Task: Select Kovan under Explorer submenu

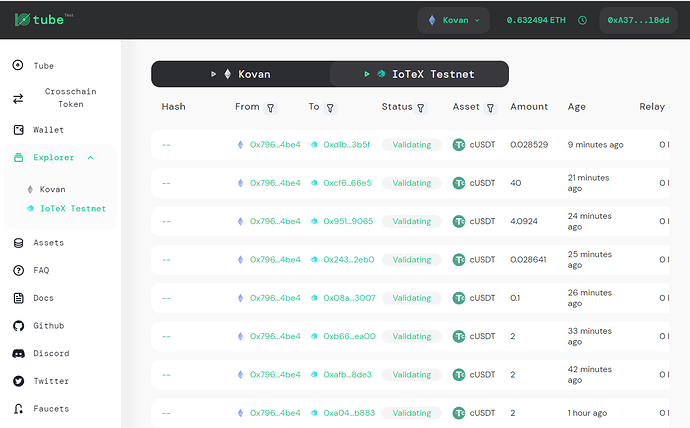Action: coord(52,189)
